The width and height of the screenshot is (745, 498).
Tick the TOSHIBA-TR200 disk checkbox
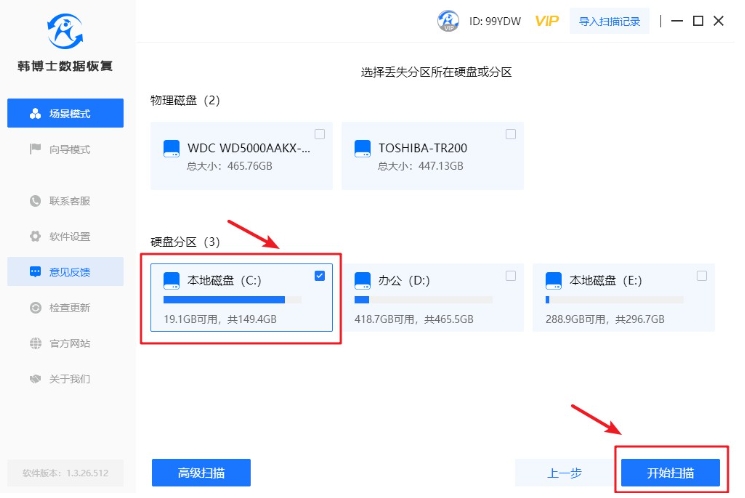pos(511,134)
